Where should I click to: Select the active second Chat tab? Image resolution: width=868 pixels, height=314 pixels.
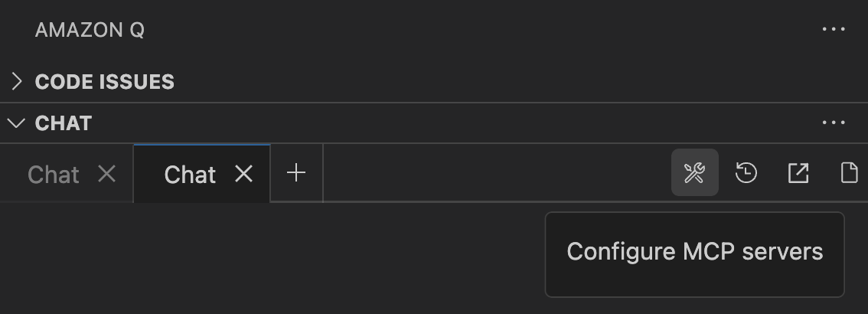click(x=190, y=175)
